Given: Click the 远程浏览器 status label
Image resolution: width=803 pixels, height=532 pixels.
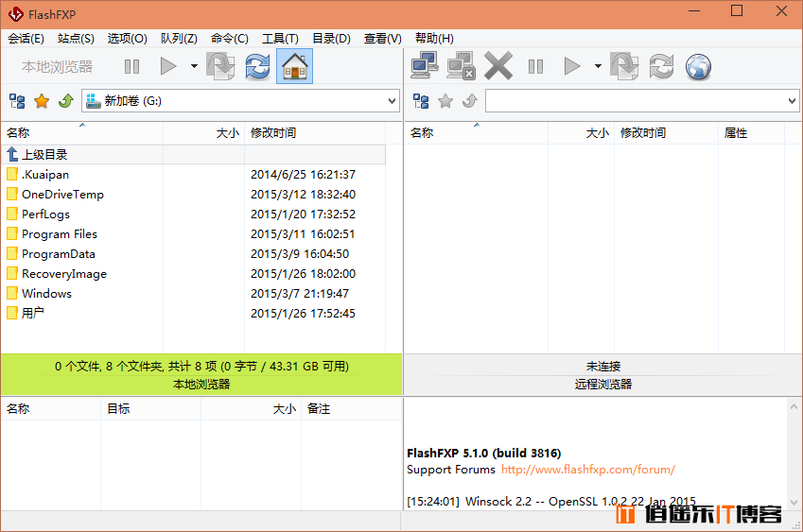Looking at the screenshot, I should point(603,385).
